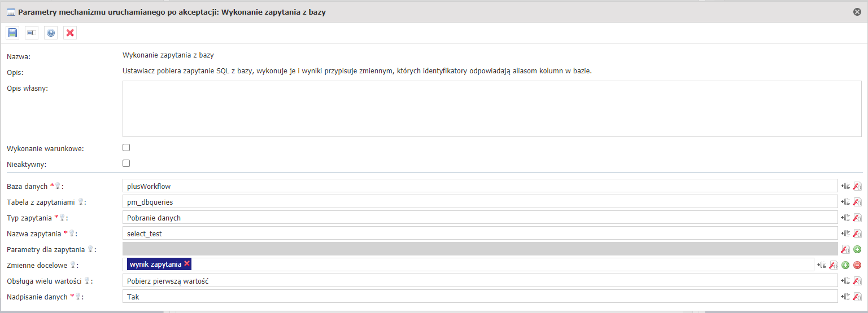Click the Nazwa zapytania field with select_test
The image size is (868, 313).
(480, 233)
